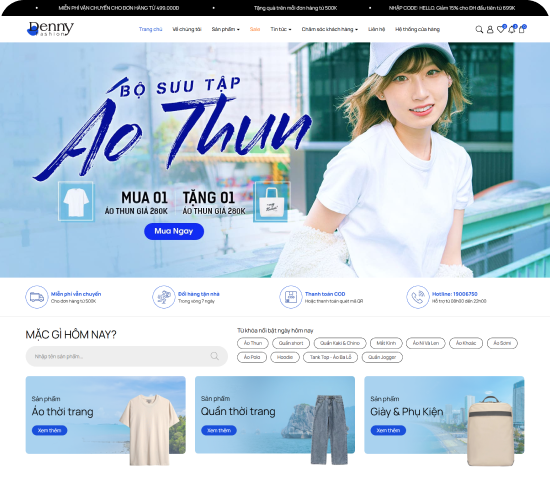Open the beige T-shirt product image

pyautogui.click(x=149, y=430)
